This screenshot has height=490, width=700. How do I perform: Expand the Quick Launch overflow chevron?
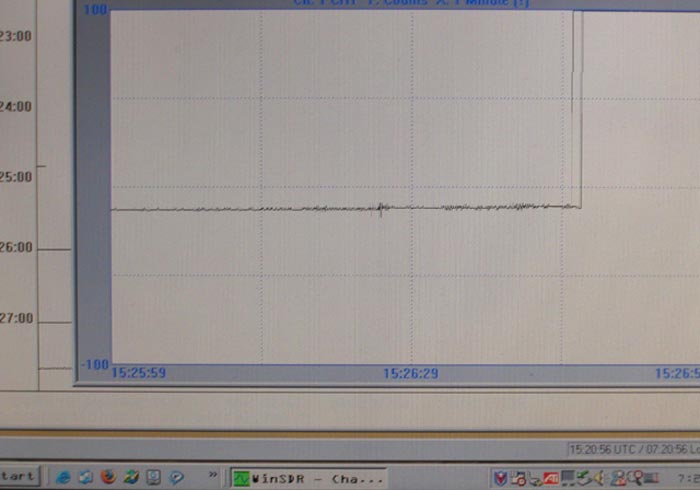213,474
